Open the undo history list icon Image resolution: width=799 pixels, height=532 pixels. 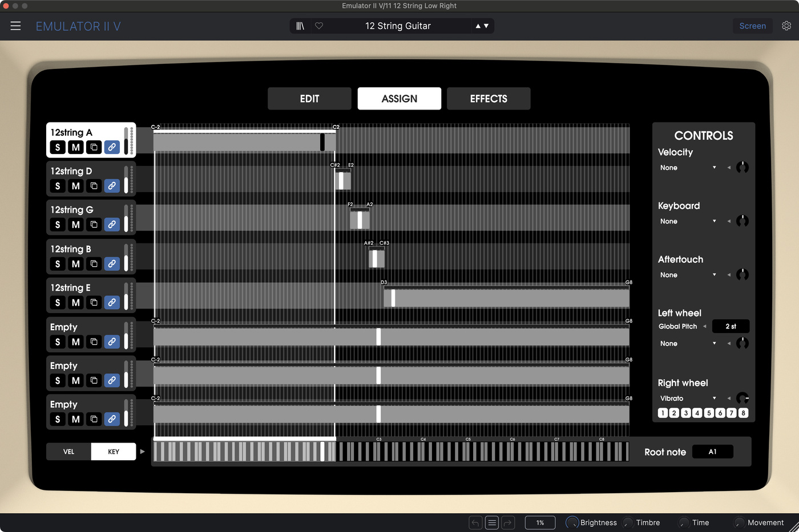pyautogui.click(x=492, y=522)
